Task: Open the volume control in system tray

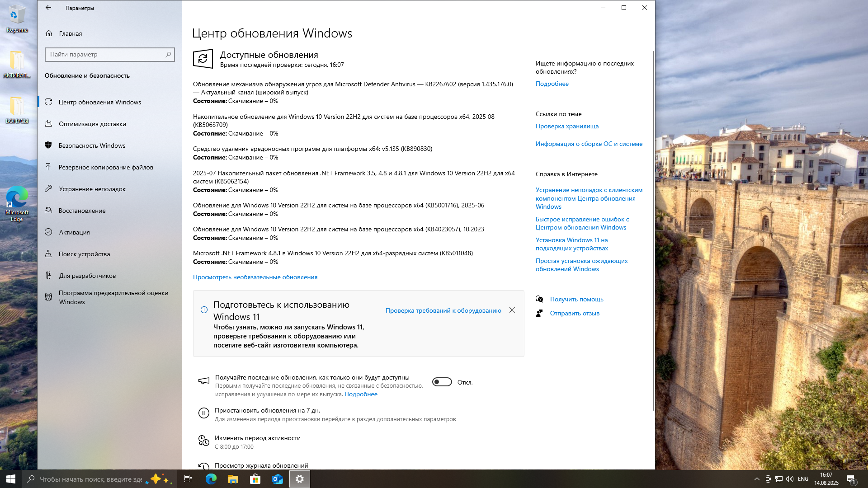Action: coord(790,479)
